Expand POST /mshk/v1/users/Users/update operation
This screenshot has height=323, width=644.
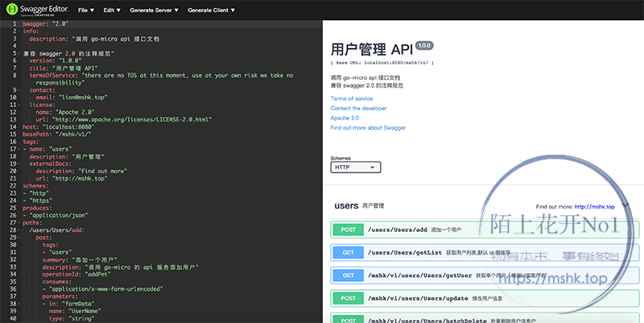click(485, 298)
